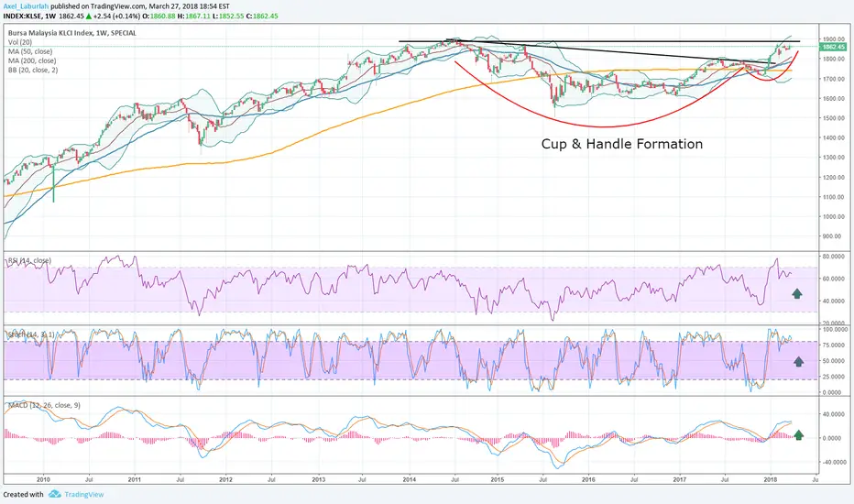Click the Cup & Handle Formation annotation
Screen dimensions: 854x504
point(622,144)
